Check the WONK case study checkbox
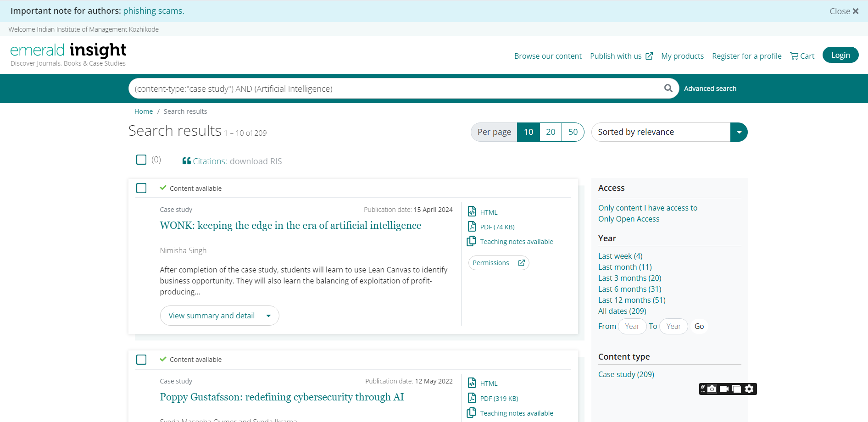The height and width of the screenshot is (422, 868). tap(141, 188)
